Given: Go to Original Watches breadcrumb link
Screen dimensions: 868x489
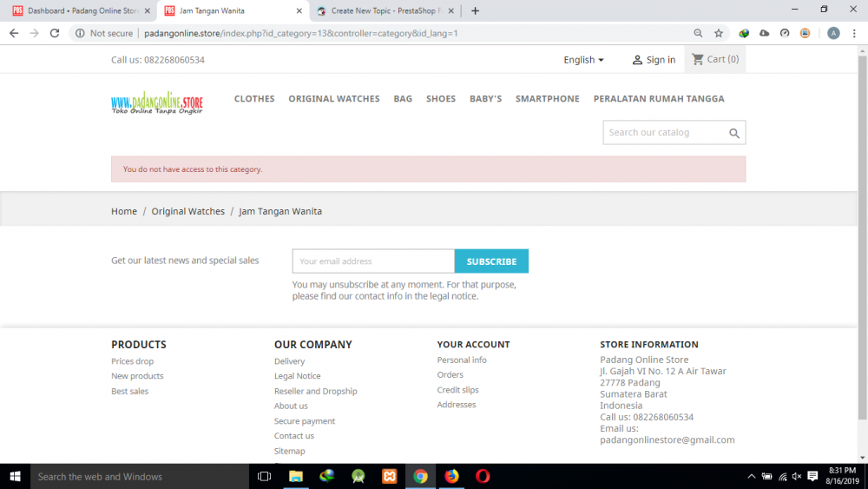Looking at the screenshot, I should [x=188, y=211].
